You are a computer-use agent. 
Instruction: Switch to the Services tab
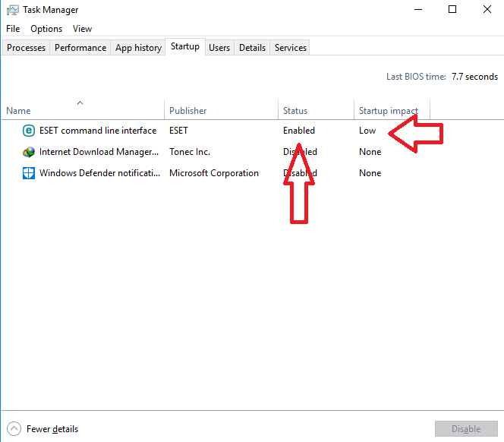point(291,48)
